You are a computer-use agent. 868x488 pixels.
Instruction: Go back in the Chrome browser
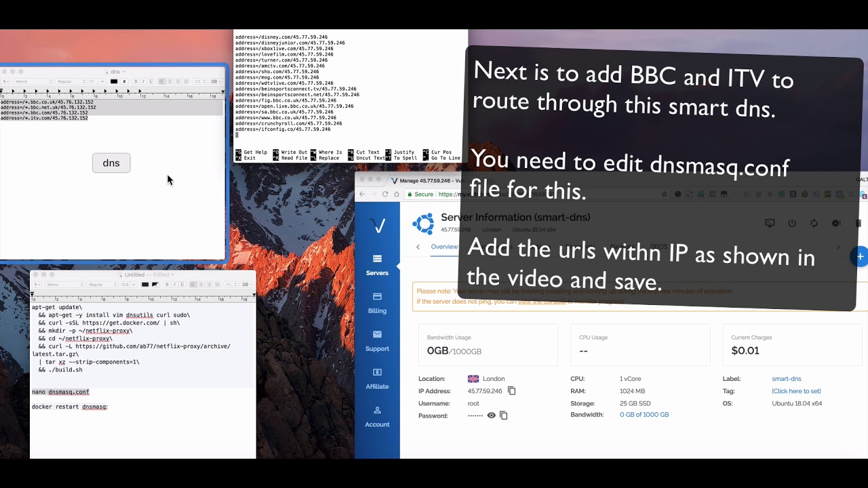point(362,194)
